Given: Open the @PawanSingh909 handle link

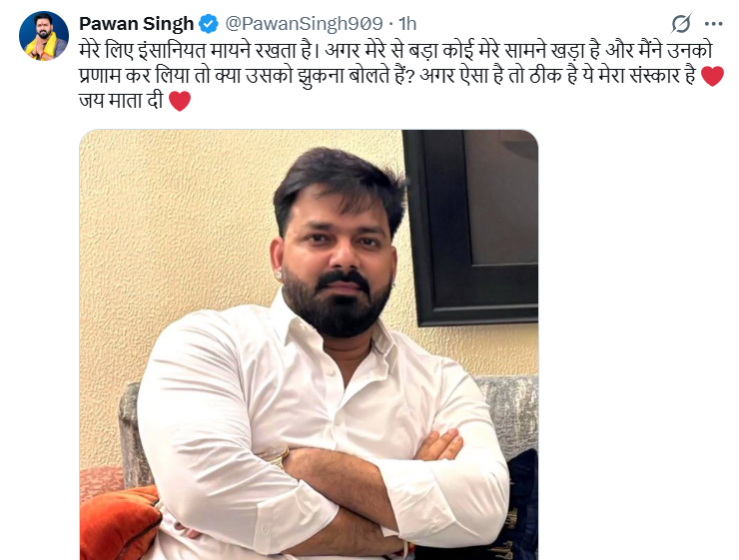Looking at the screenshot, I should coord(304,24).
